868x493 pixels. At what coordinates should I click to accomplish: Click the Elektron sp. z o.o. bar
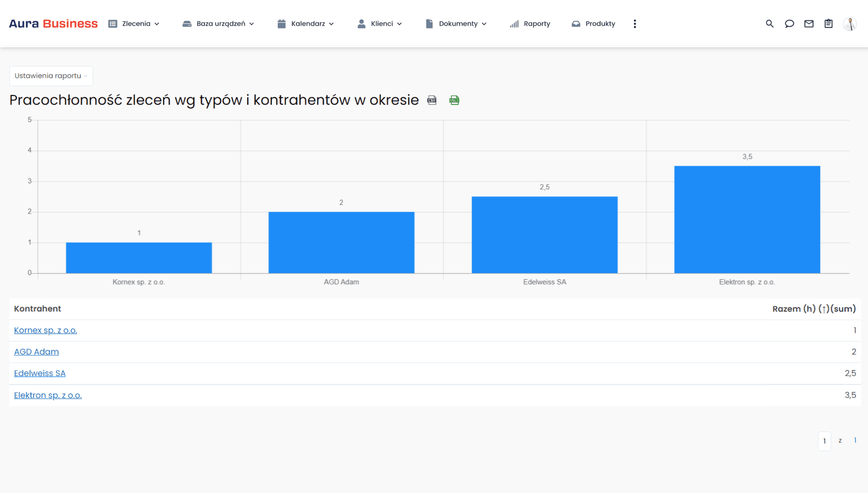(747, 219)
